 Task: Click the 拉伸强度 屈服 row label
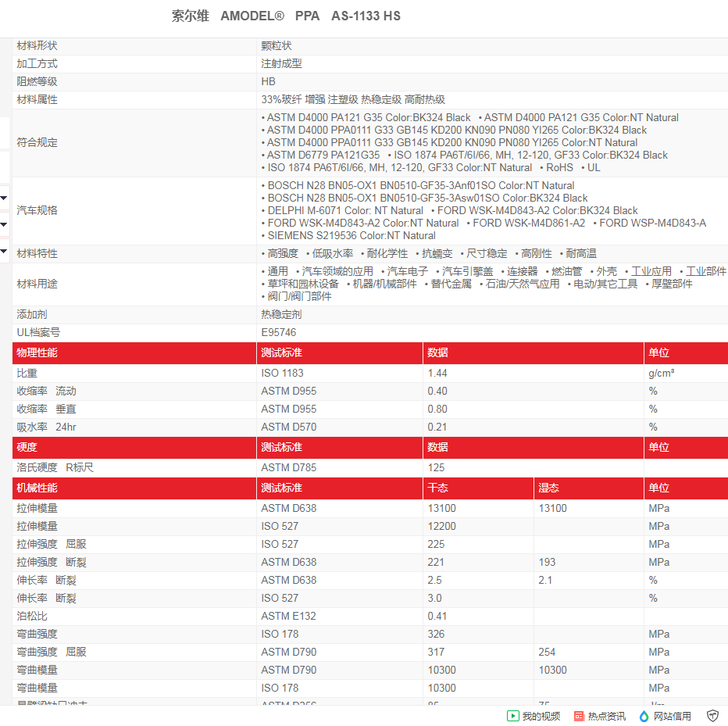coord(52,544)
